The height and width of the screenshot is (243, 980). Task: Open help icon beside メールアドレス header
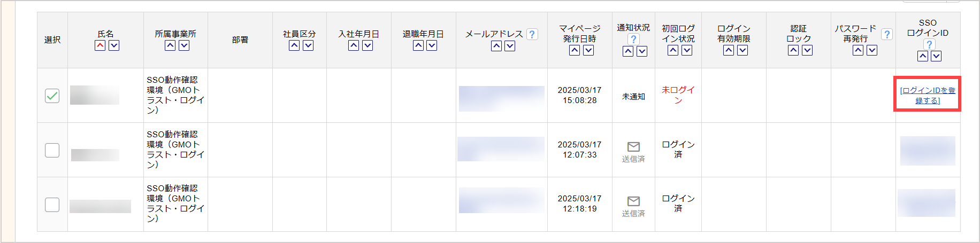tap(532, 34)
